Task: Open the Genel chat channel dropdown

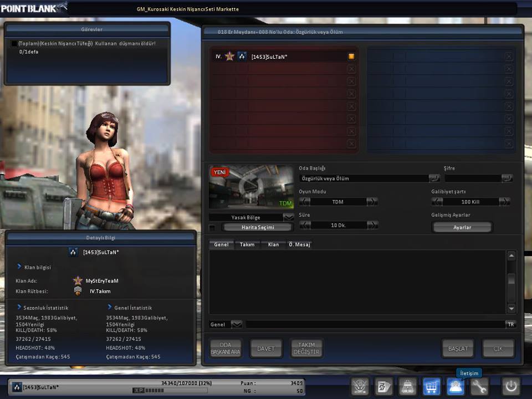Action: (x=237, y=324)
